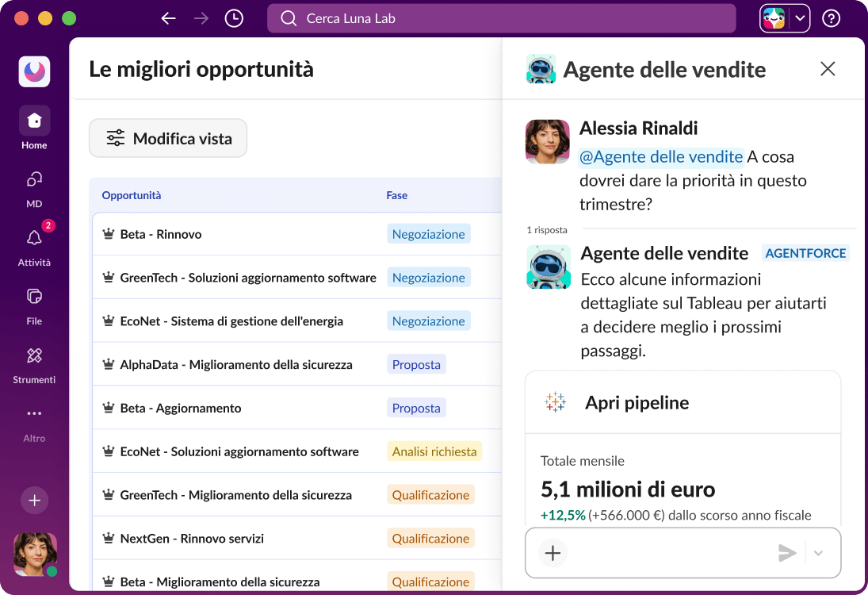The image size is (868, 595).
Task: Open the MD direct messages icon
Action: click(33, 178)
